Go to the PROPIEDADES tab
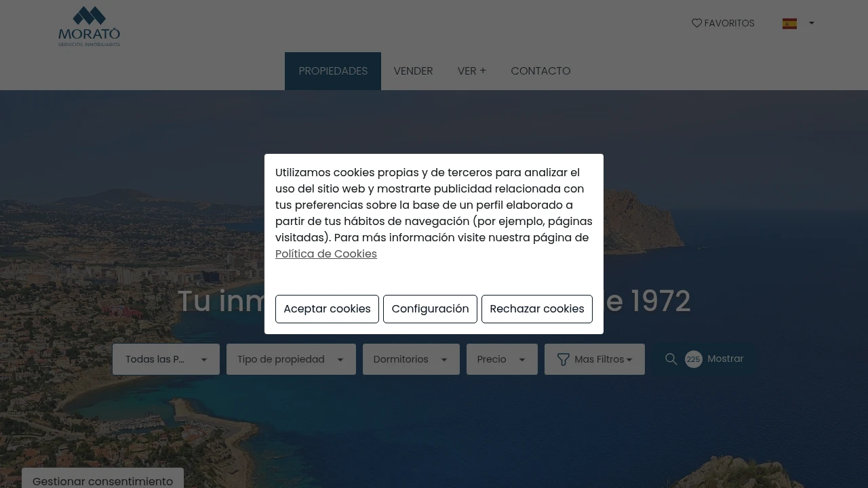This screenshot has width=868, height=488. click(x=333, y=71)
